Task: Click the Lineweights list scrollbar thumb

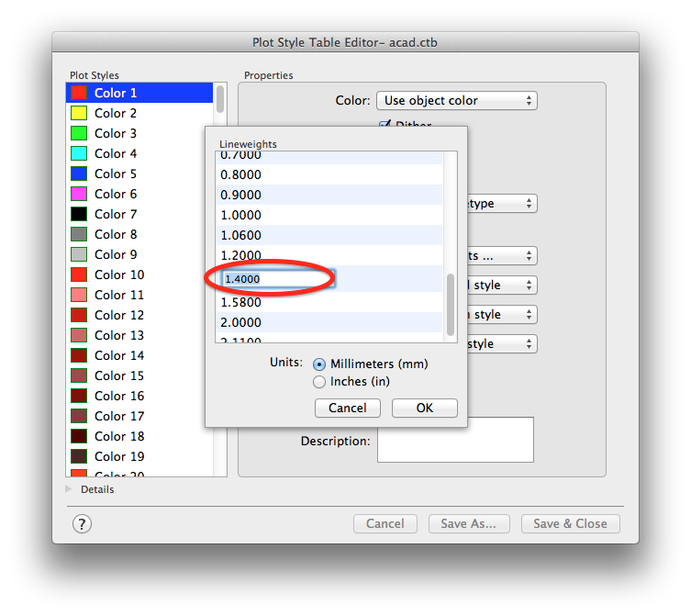Action: 450,305
